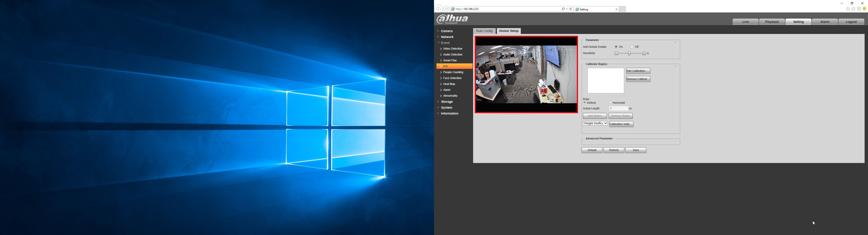Click the page refresh icon in the address bar
This screenshot has height=235, width=868.
click(x=571, y=9)
